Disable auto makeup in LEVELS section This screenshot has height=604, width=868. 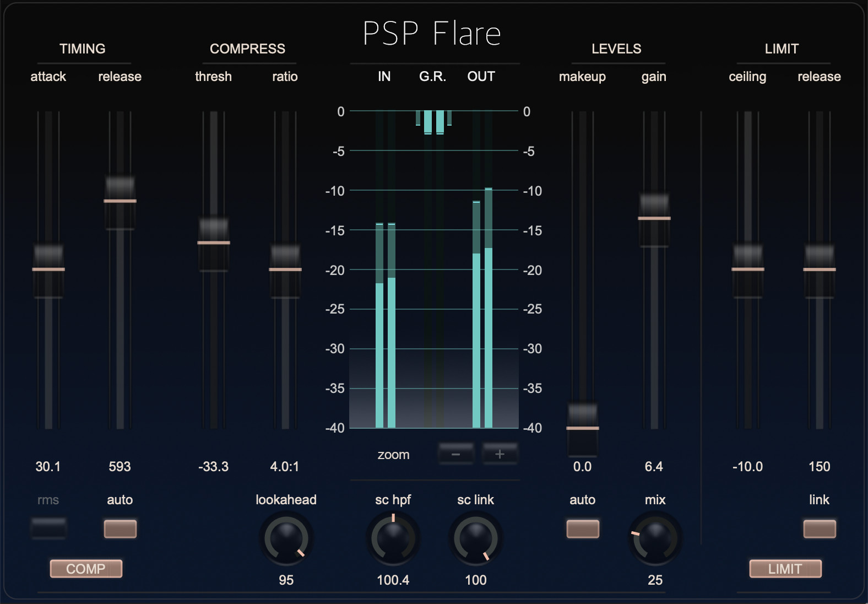coord(582,528)
